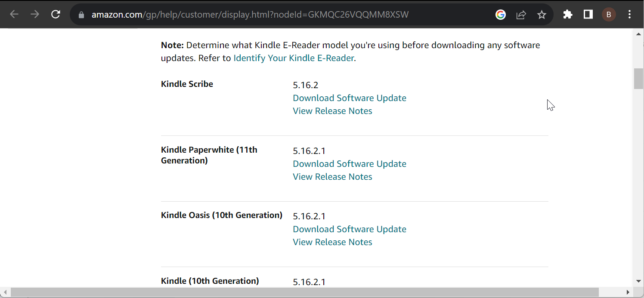The width and height of the screenshot is (644, 298).
Task: Toggle the browser side panel icon
Action: [588, 15]
